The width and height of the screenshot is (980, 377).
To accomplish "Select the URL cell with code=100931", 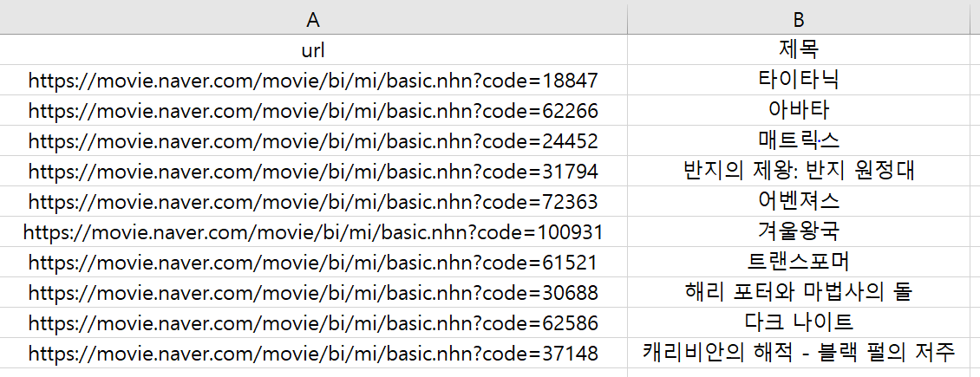I will [x=313, y=232].
